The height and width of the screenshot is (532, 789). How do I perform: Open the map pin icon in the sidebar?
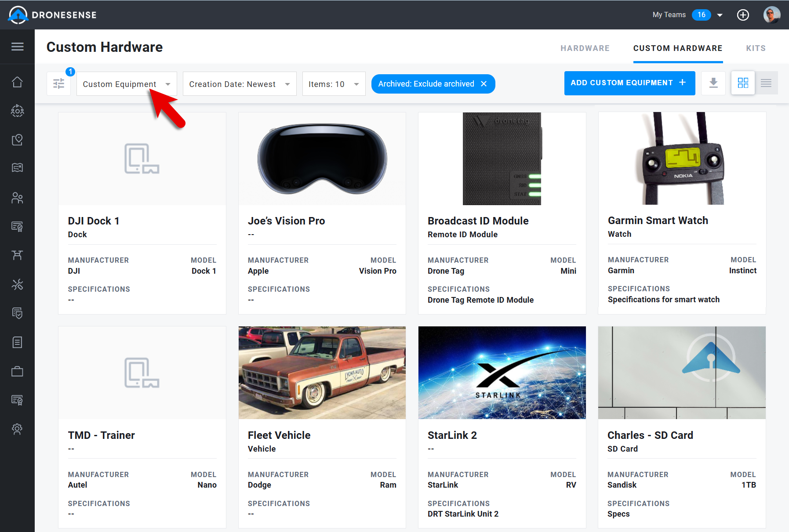click(x=17, y=140)
